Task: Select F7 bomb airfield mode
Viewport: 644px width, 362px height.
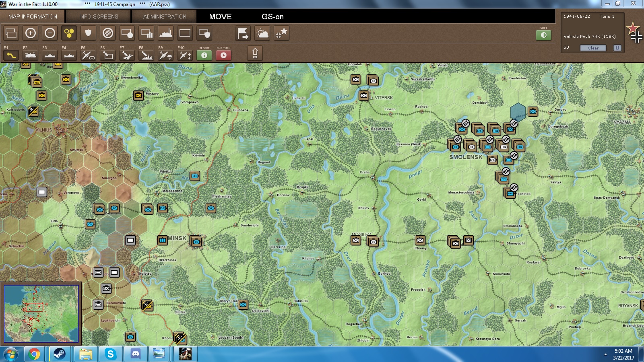Action: coord(127,55)
